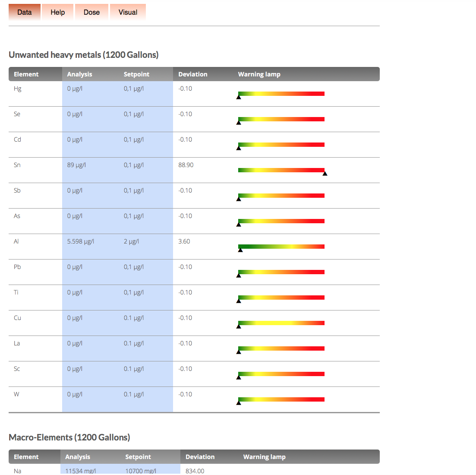Select the Pb deviation -0.10
This screenshot has width=476, height=475.
click(x=185, y=267)
